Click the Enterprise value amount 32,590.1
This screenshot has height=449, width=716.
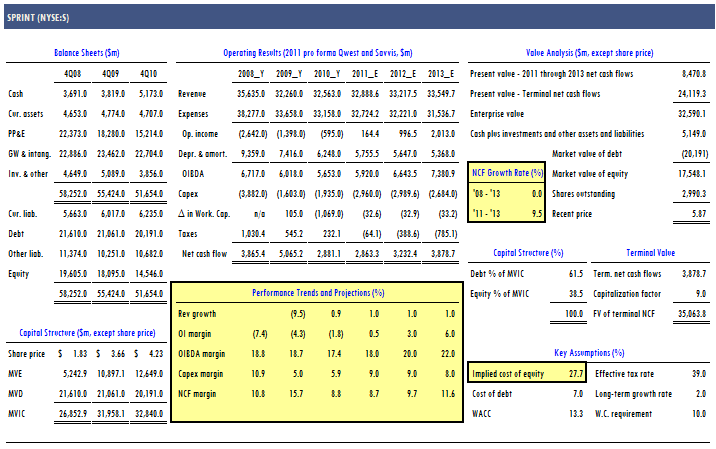[690, 113]
